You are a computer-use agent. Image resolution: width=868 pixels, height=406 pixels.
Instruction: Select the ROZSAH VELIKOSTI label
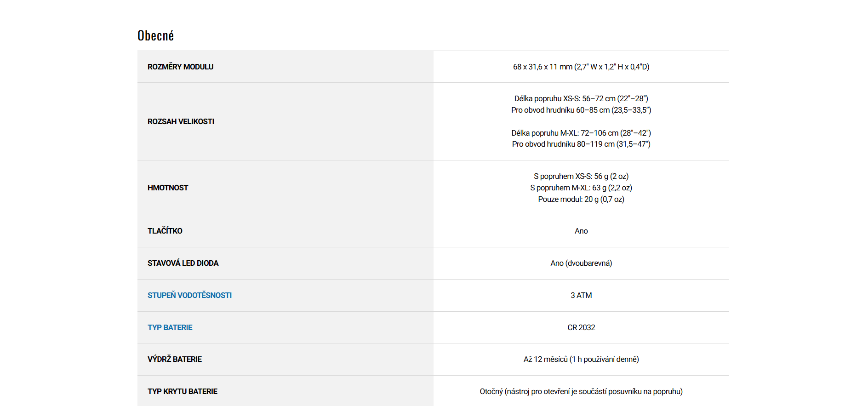click(181, 121)
